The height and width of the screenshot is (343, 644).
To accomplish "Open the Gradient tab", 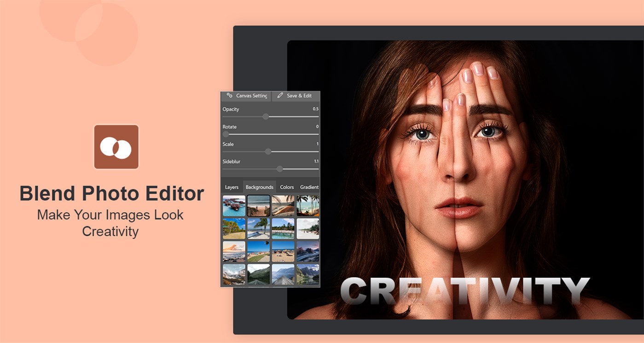I will tap(309, 186).
